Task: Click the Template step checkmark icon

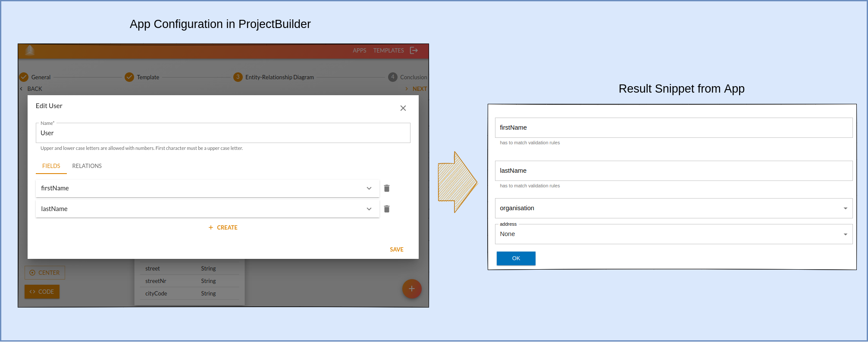Action: [129, 77]
